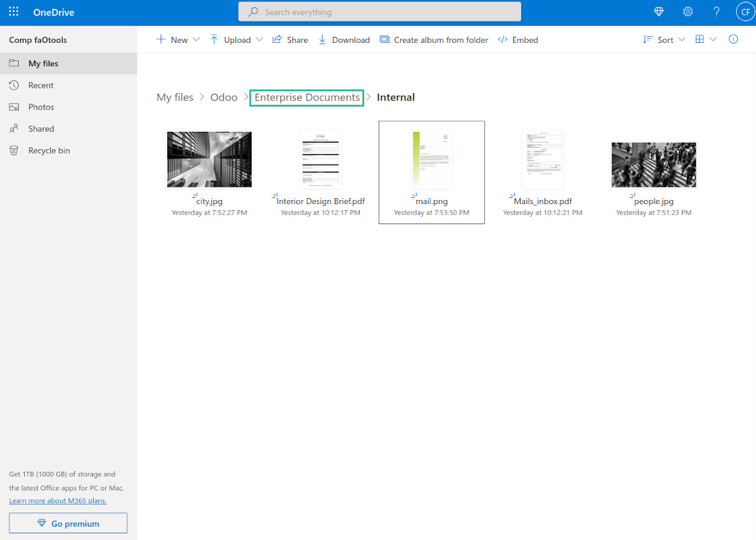The height and width of the screenshot is (540, 756).
Task: Open the app launcher grid icon
Action: tap(13, 11)
